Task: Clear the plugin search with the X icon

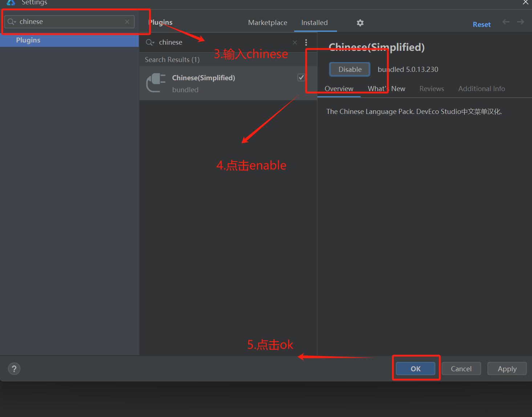Action: pos(295,42)
